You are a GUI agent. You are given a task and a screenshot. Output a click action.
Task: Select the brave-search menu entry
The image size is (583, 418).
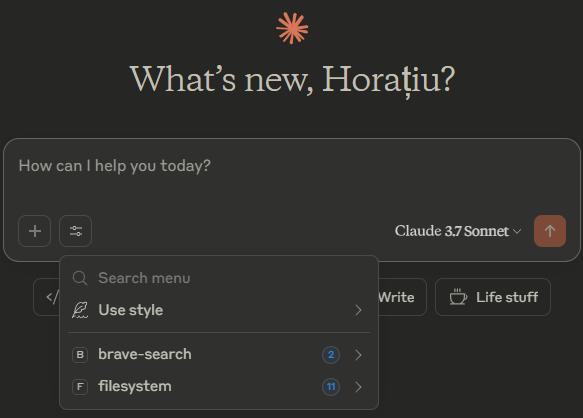point(219,355)
